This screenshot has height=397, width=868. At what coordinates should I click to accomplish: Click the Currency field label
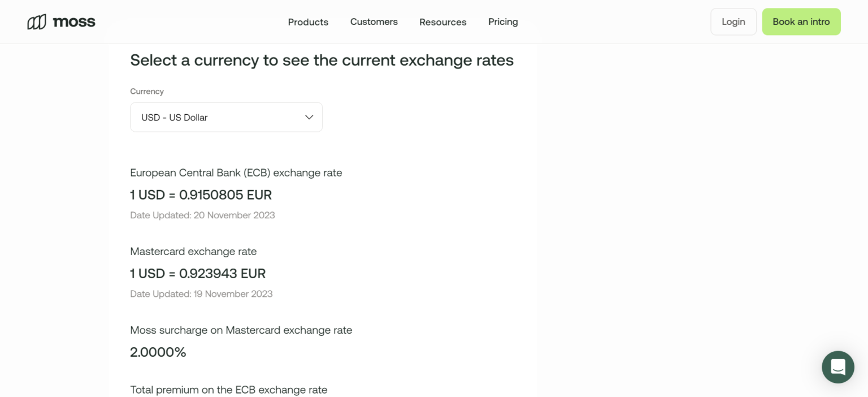pyautogui.click(x=147, y=91)
